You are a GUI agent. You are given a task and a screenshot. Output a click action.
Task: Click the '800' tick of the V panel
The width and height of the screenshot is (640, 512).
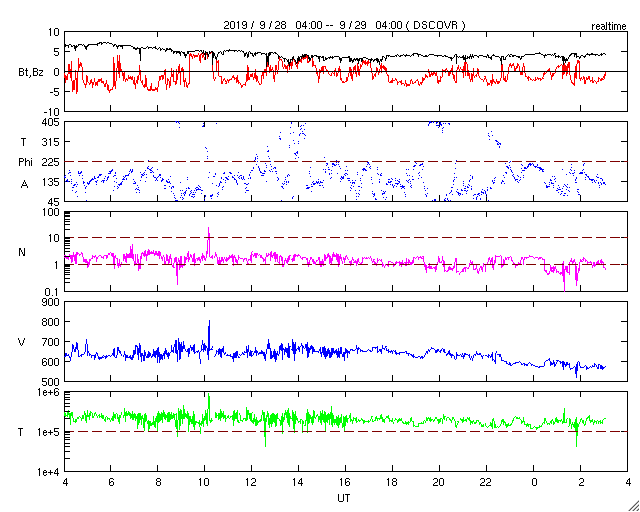coord(52,322)
